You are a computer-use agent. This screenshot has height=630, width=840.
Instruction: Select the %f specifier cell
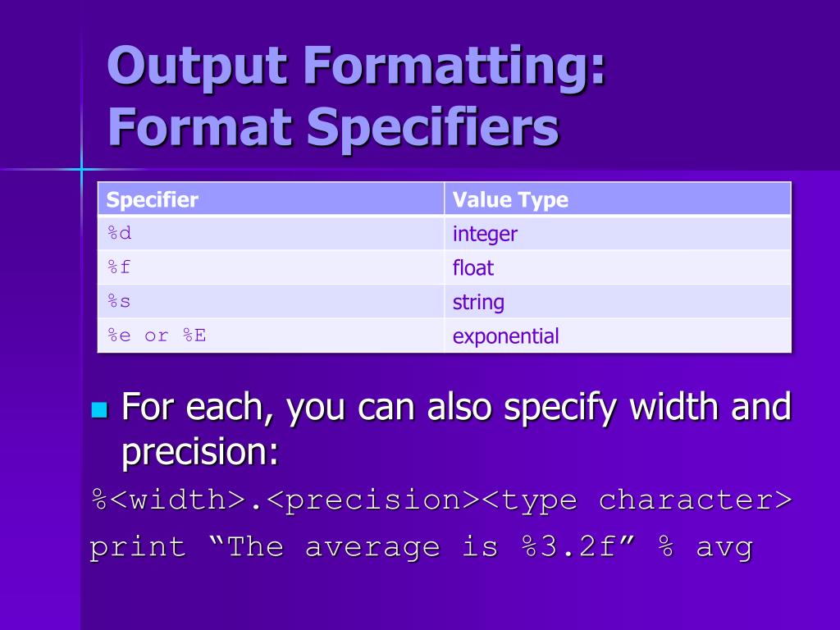point(271,267)
